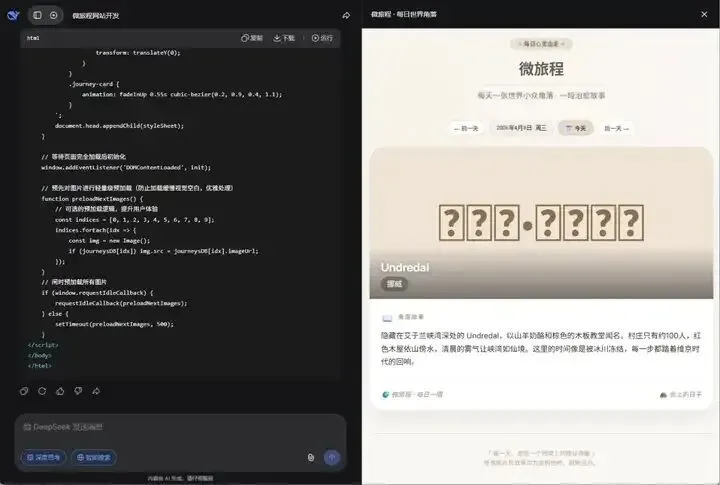Click the 挪威 country tag on card
This screenshot has height=485, width=720.
point(394,284)
